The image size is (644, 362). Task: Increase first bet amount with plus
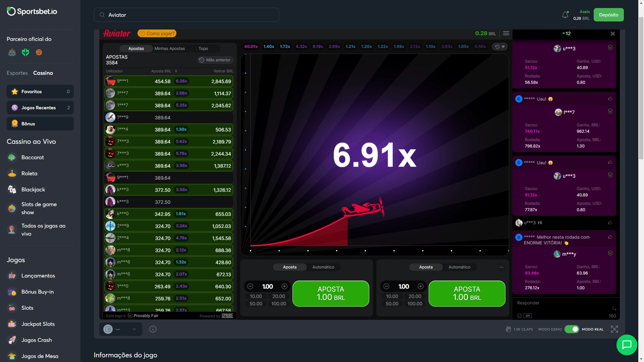tap(284, 286)
